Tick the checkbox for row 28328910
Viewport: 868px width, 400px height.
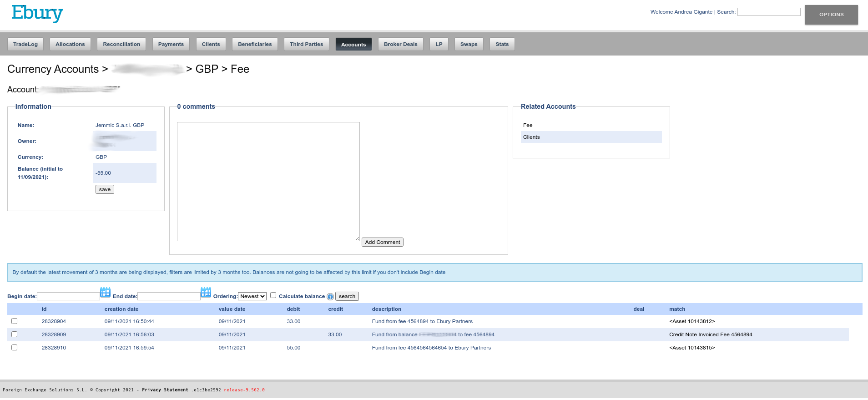15,348
